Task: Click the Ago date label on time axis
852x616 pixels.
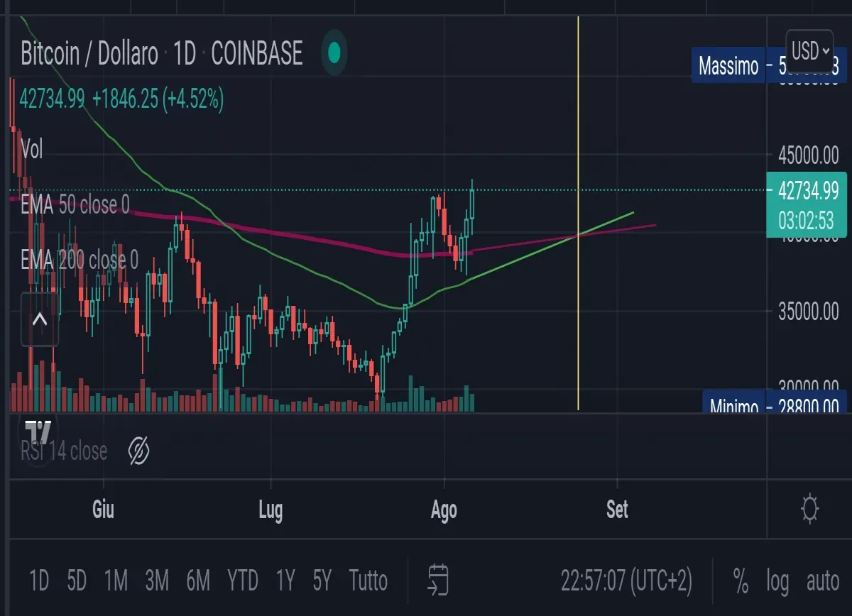Action: [x=444, y=510]
